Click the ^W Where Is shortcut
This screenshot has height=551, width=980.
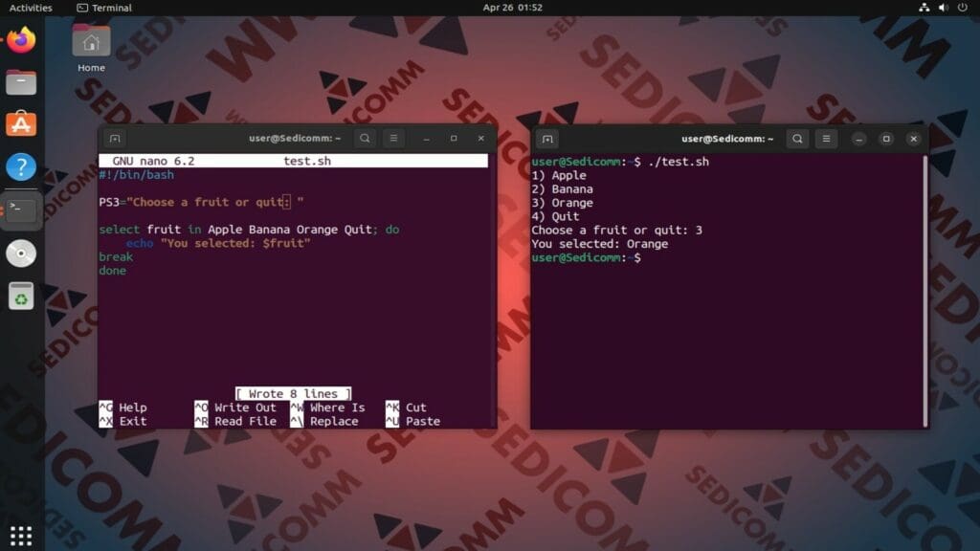coord(328,408)
